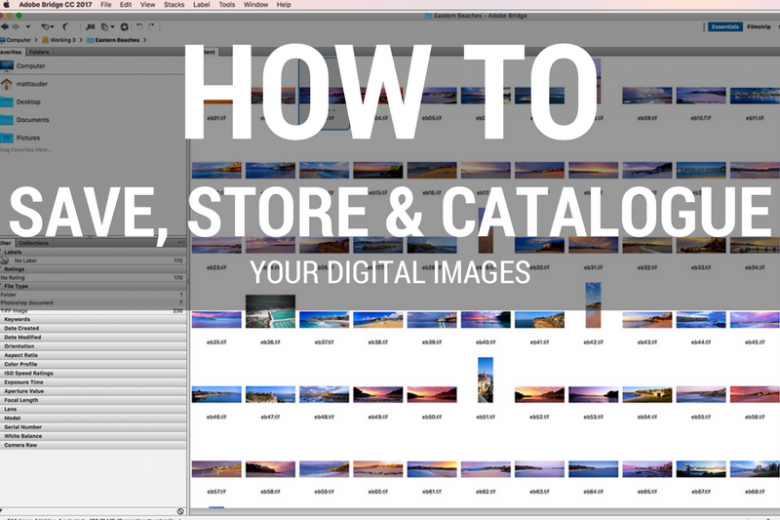Expand the Color Profile filter section
The height and width of the screenshot is (520, 780).
93,364
